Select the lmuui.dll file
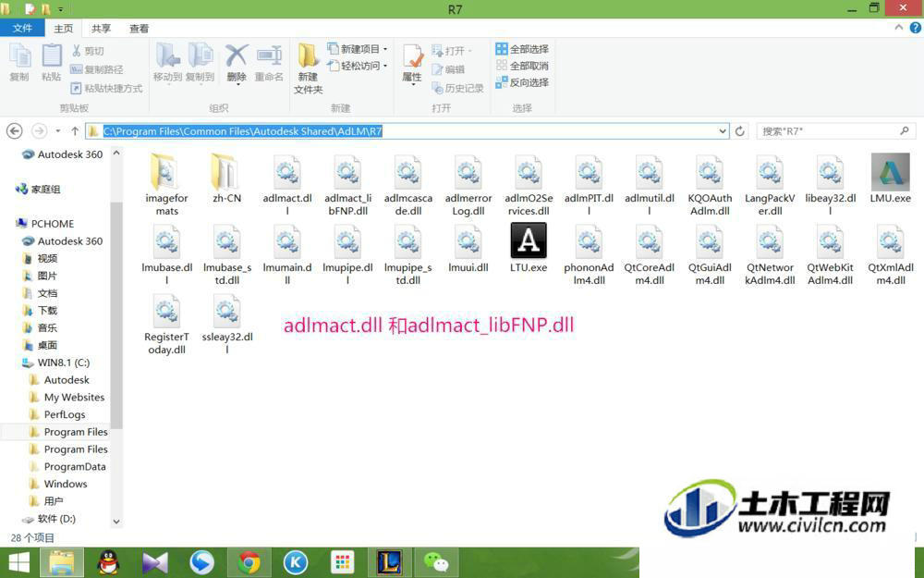 [468, 248]
